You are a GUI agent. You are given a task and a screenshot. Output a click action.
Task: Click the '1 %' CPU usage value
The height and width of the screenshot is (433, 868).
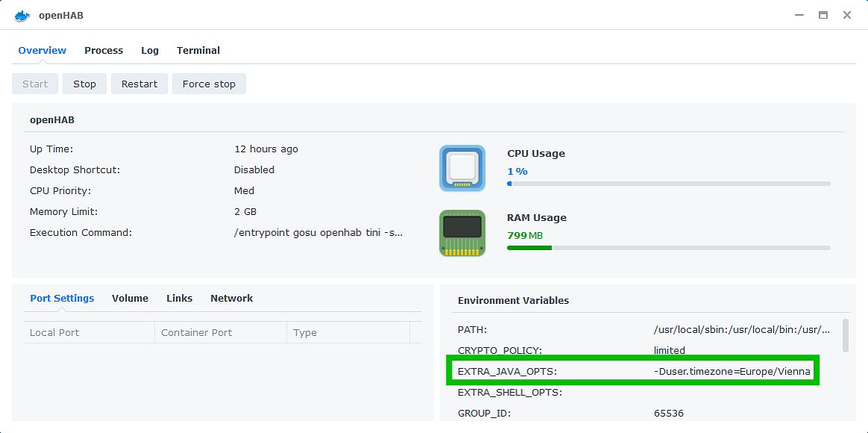point(517,171)
